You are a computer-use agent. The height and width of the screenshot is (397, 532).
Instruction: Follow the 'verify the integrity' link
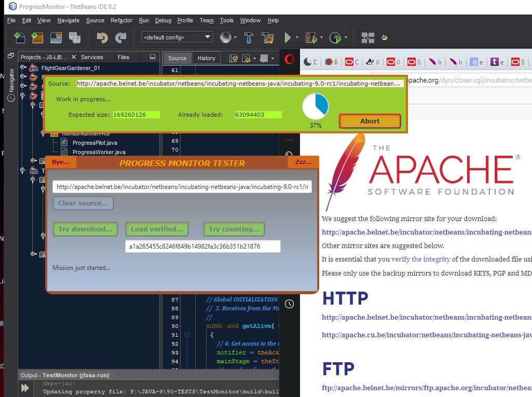[420, 259]
